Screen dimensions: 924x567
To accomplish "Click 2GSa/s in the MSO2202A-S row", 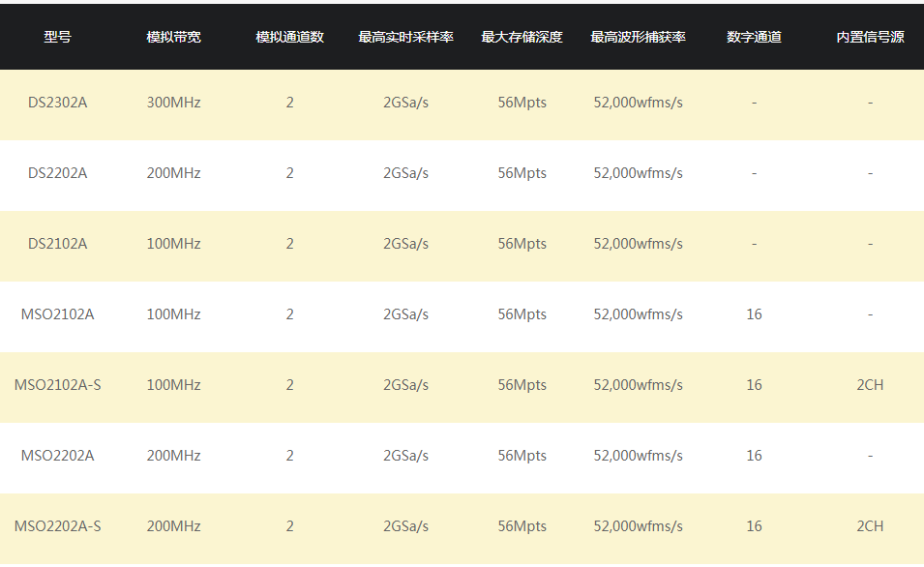I will point(405,527).
